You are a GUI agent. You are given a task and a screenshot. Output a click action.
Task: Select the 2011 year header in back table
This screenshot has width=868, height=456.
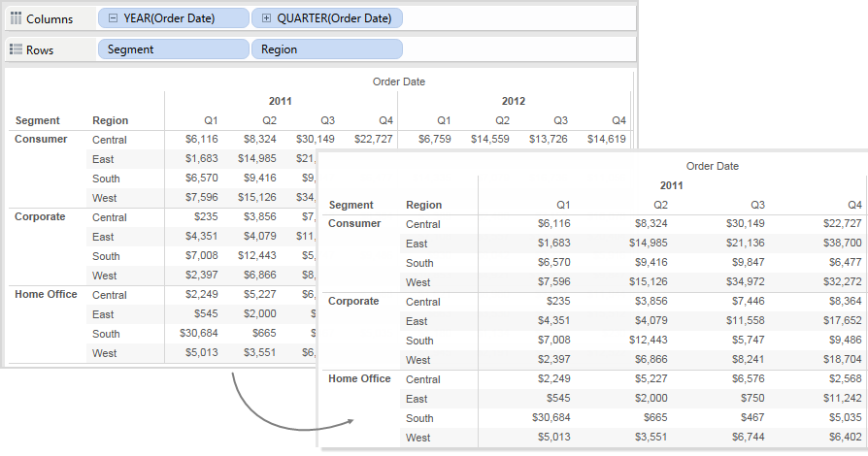point(280,101)
